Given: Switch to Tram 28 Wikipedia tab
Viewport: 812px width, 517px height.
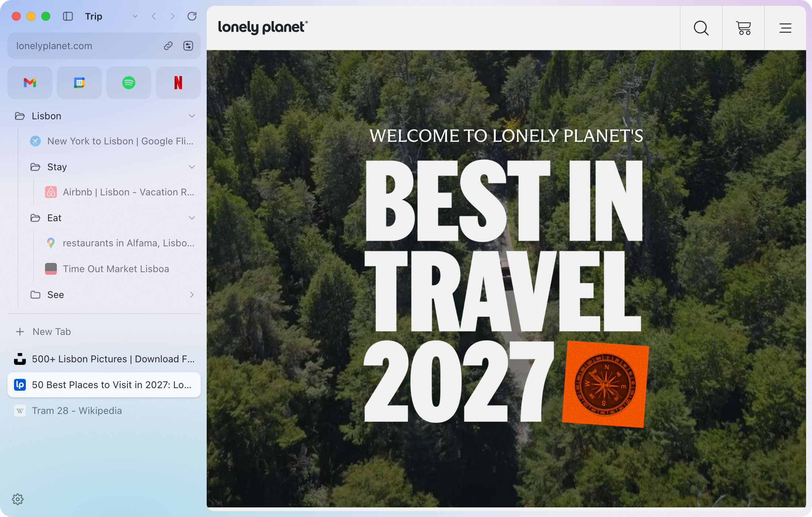Looking at the screenshot, I should (x=104, y=411).
